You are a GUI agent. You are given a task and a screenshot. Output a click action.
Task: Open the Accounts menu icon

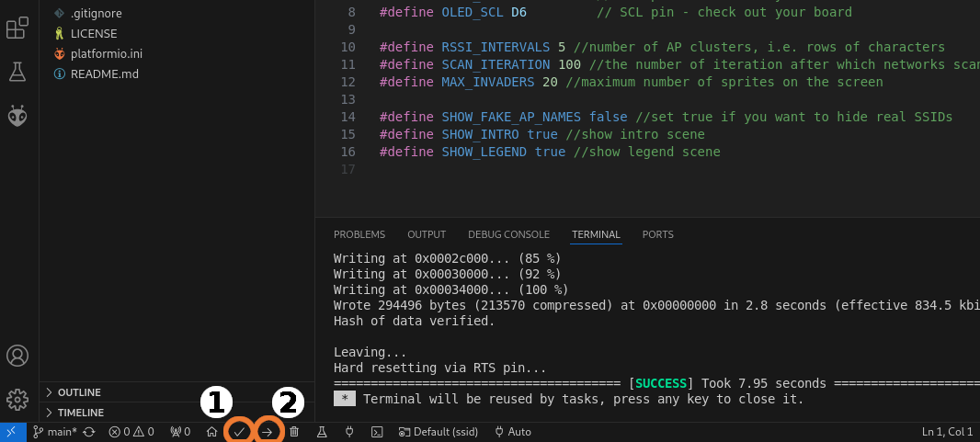click(17, 356)
